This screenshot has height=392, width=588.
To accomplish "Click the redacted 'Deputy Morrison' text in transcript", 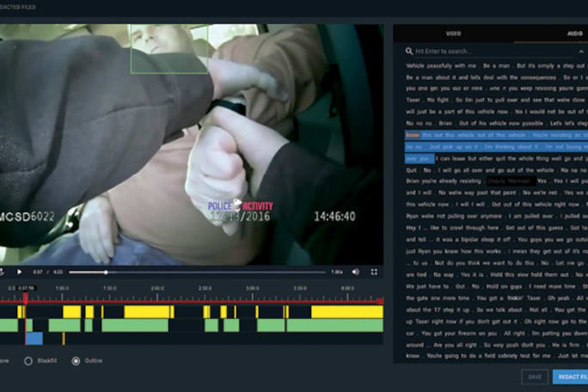I will [x=511, y=181].
